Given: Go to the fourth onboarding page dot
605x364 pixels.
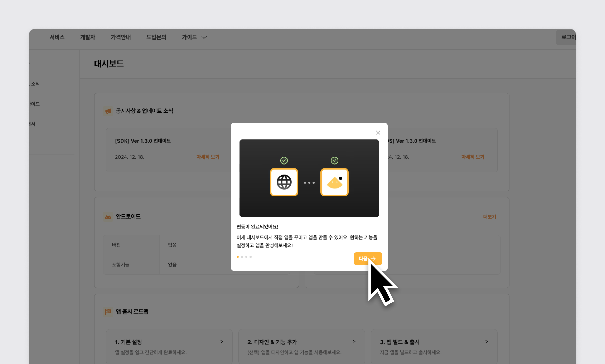Looking at the screenshot, I should click(250, 257).
